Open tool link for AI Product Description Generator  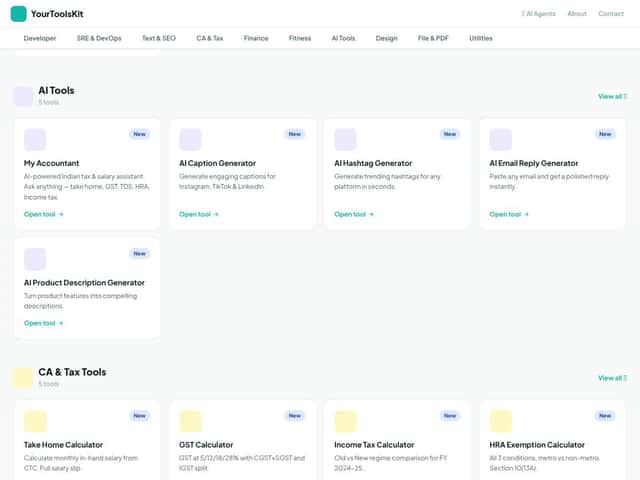click(x=44, y=323)
